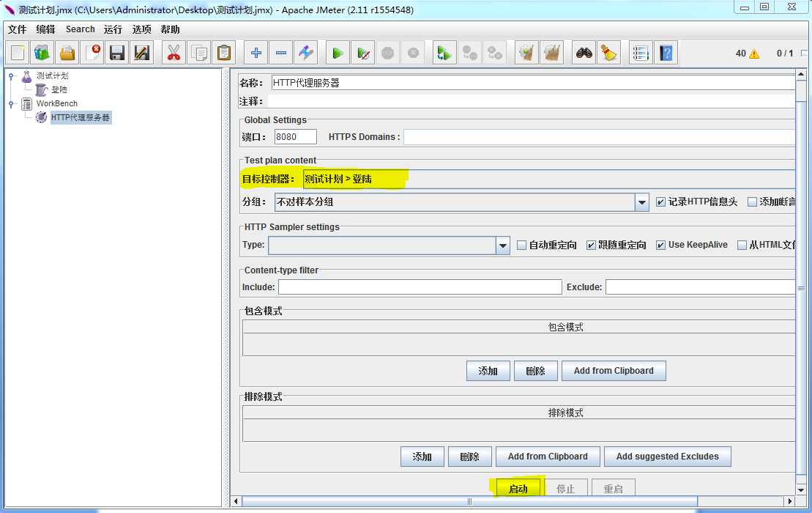Click Remote Shutdown All icon

coord(494,53)
